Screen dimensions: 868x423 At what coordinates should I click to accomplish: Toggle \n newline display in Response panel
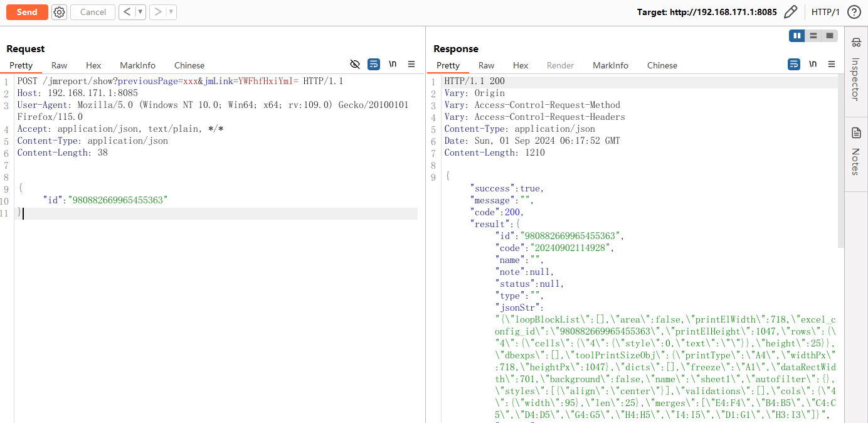click(x=813, y=64)
